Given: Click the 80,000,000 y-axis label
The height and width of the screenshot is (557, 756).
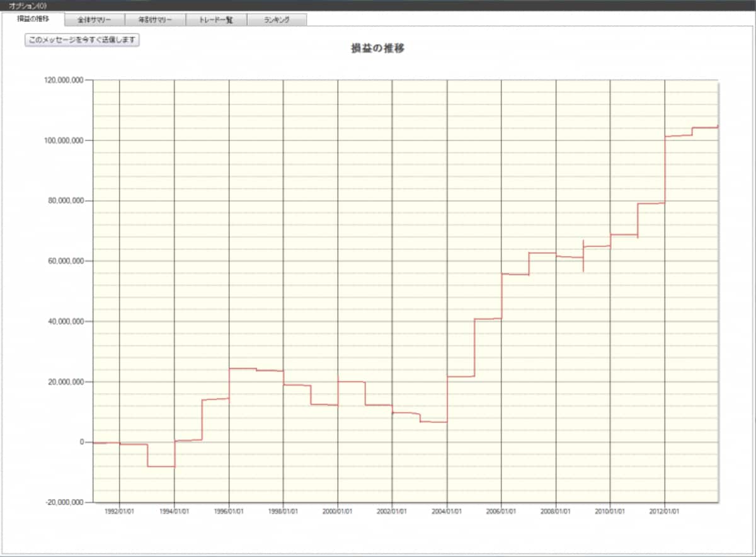Looking at the screenshot, I should pyautogui.click(x=66, y=201).
